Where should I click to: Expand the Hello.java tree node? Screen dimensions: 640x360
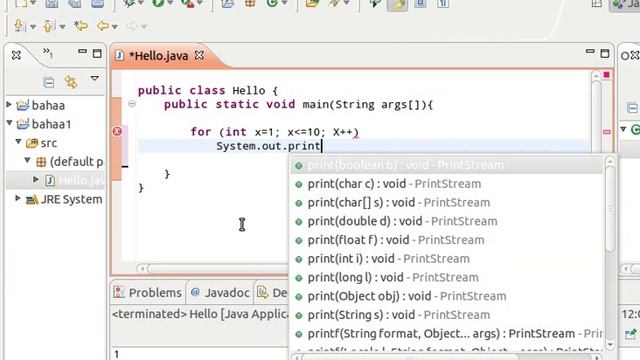tap(36, 179)
